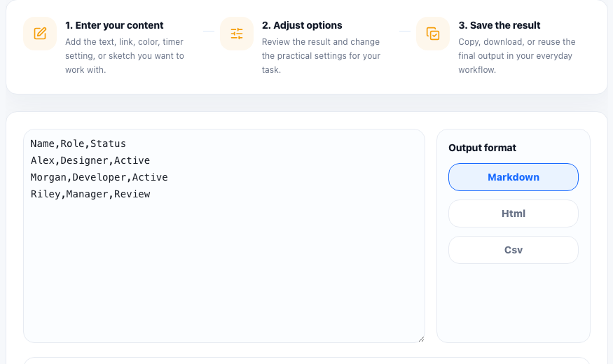
Task: Click the empty space in the content textarea
Action: tap(224, 269)
